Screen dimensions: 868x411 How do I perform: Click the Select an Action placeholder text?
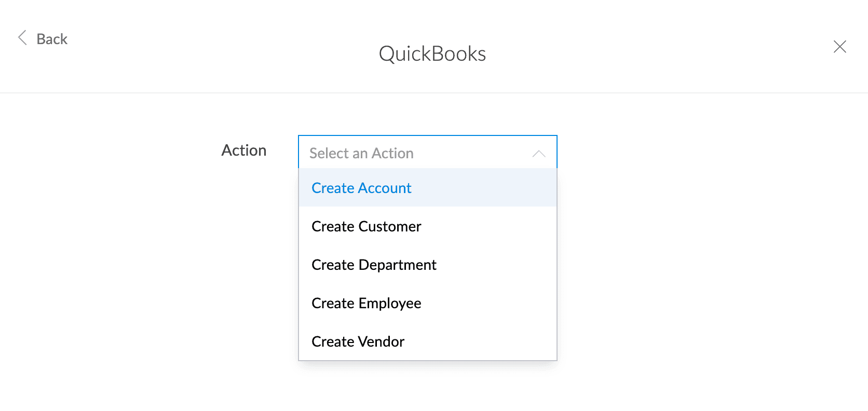pyautogui.click(x=361, y=153)
